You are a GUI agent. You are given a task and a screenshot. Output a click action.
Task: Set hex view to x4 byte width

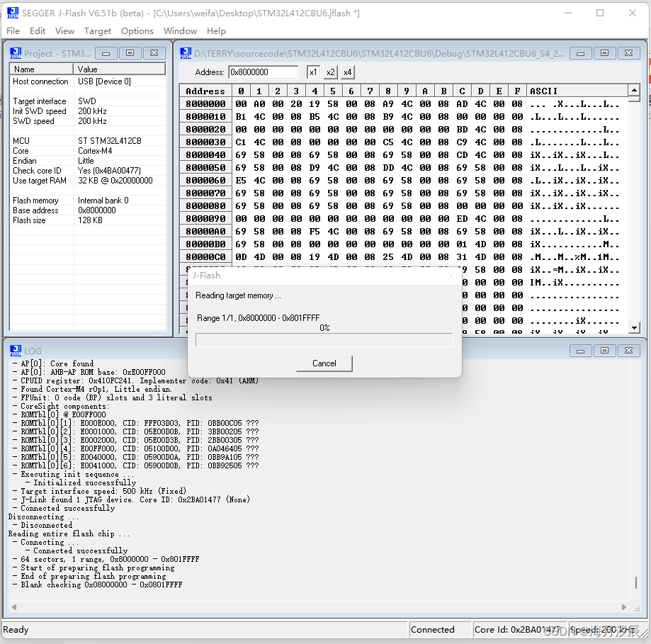coord(348,72)
